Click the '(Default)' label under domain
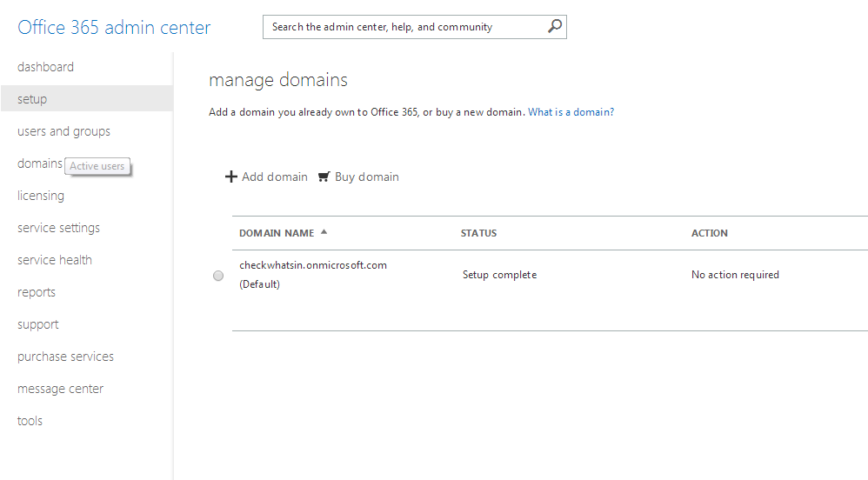This screenshot has width=868, height=480. tap(259, 284)
